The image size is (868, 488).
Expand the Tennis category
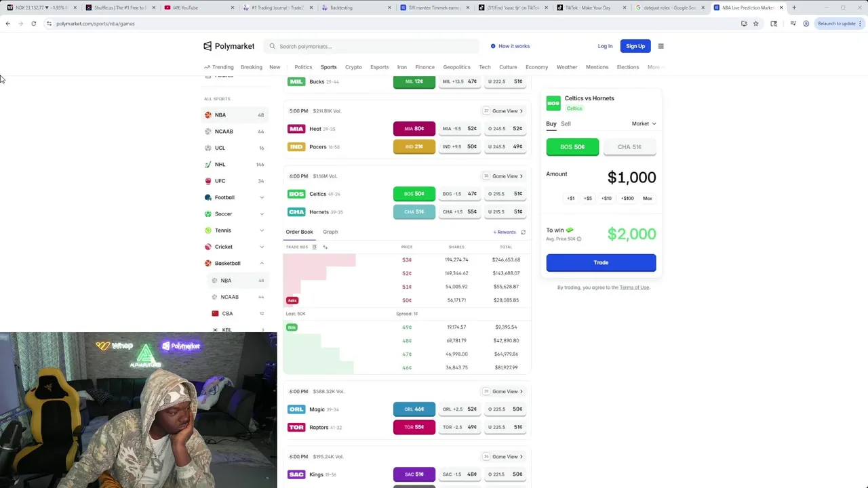[262, 230]
